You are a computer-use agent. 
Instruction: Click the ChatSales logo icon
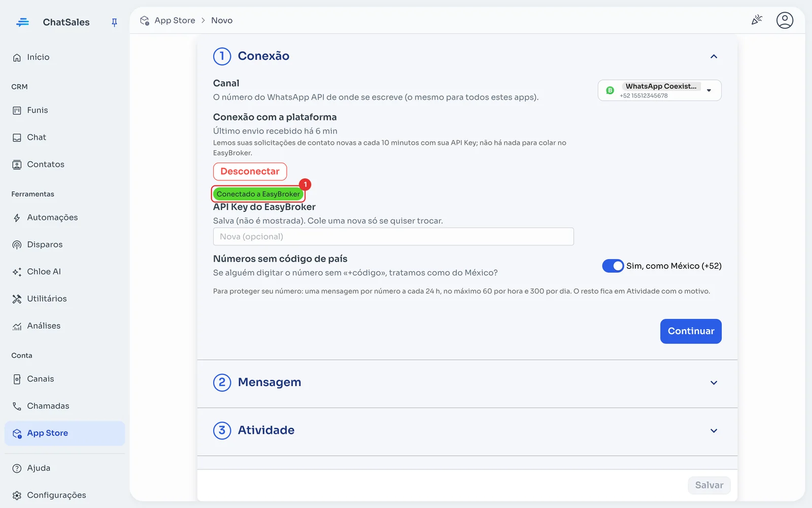[22, 22]
